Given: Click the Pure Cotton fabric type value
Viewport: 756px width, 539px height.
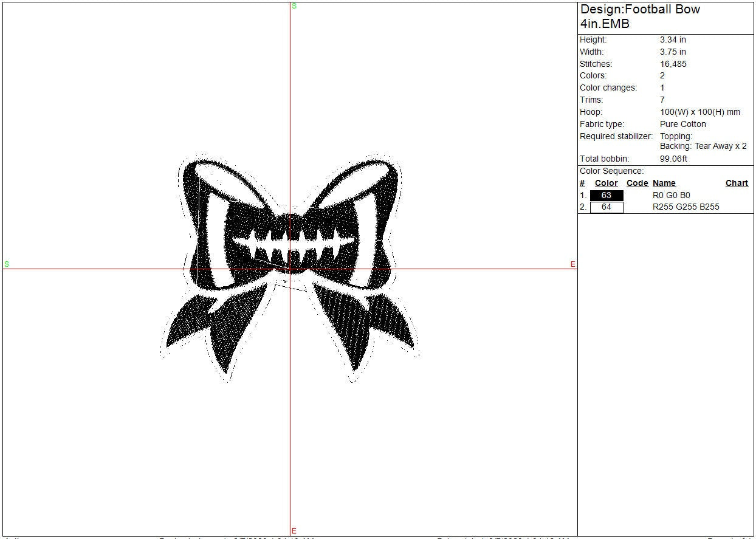Looking at the screenshot, I should tap(683, 124).
